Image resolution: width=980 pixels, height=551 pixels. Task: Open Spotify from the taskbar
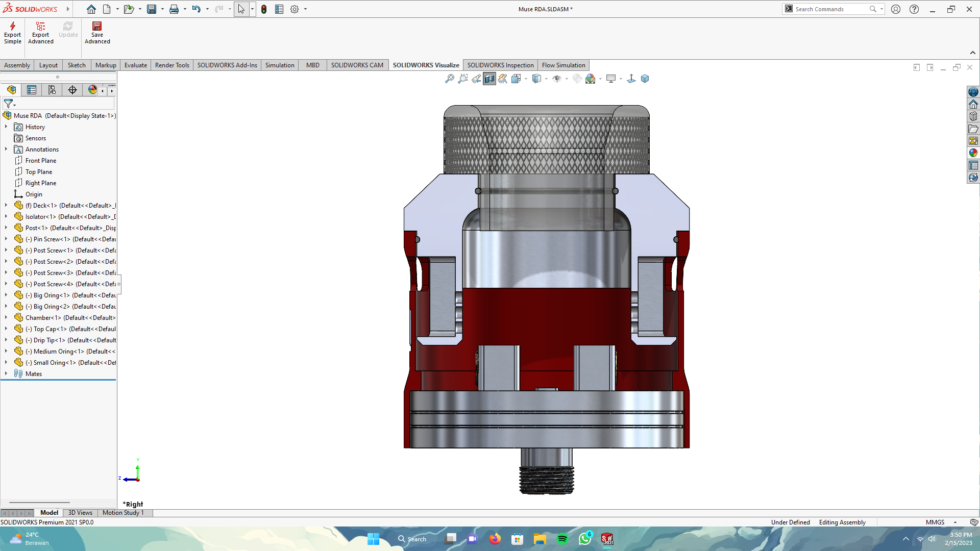[x=562, y=539]
